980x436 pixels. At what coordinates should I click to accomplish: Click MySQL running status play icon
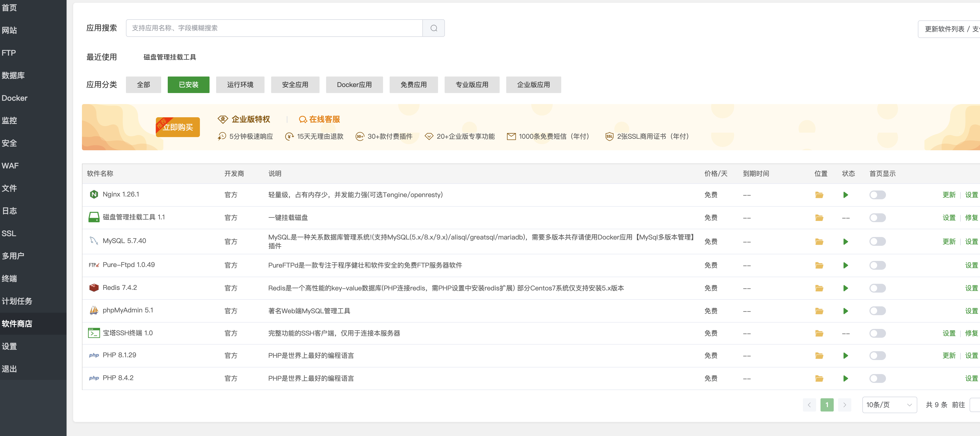(845, 242)
